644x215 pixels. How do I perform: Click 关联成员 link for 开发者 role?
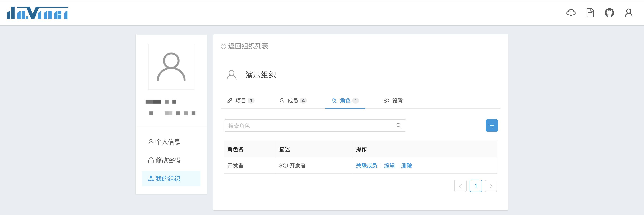tap(366, 165)
